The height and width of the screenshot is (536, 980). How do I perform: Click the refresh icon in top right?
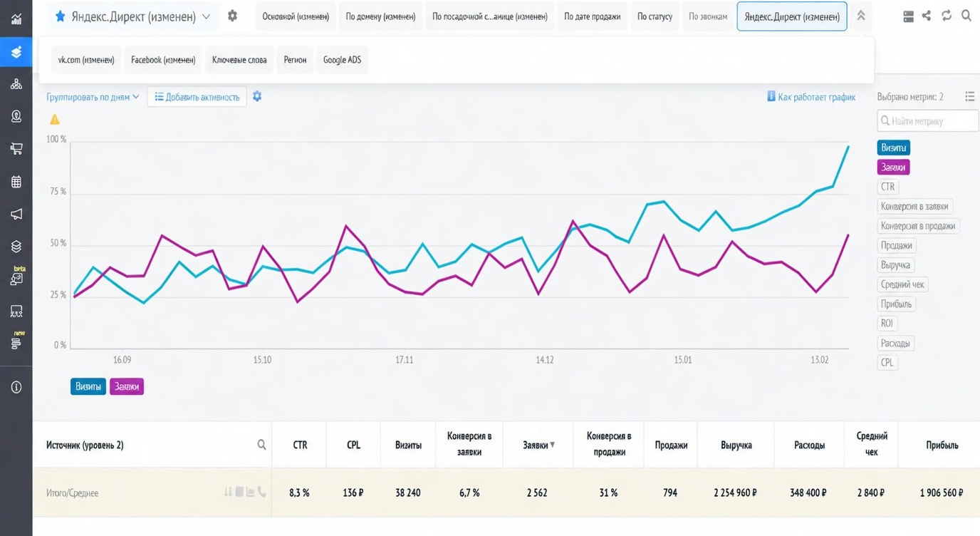[x=947, y=16]
